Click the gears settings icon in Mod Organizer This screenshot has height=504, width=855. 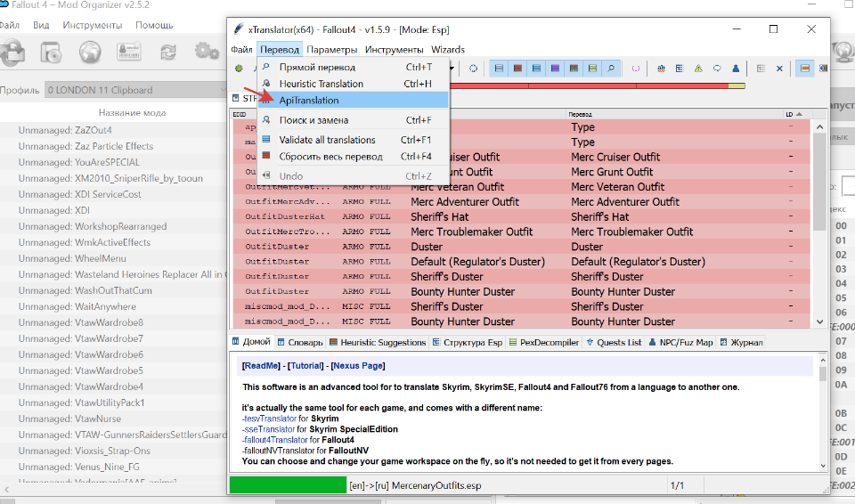tap(207, 53)
